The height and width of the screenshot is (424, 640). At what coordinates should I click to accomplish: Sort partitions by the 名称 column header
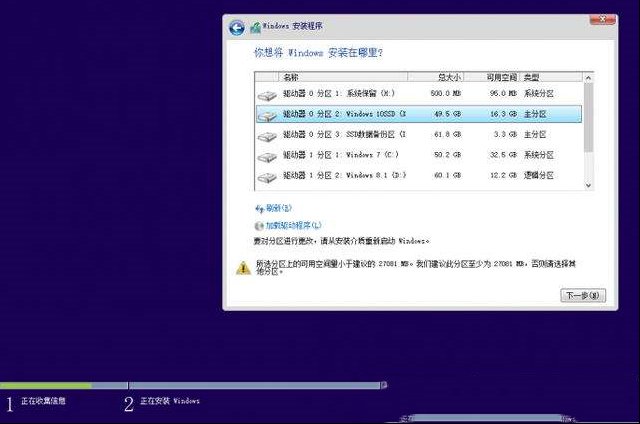coord(343,77)
